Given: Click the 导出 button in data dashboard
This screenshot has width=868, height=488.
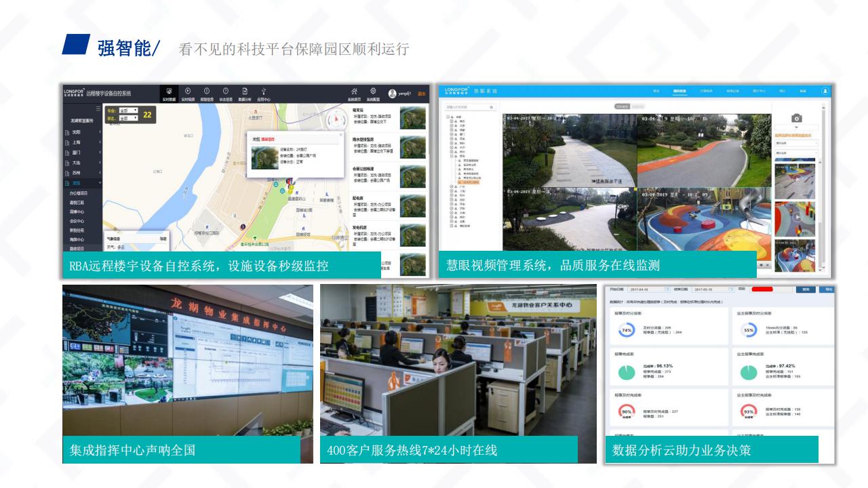Looking at the screenshot, I should click(825, 289).
